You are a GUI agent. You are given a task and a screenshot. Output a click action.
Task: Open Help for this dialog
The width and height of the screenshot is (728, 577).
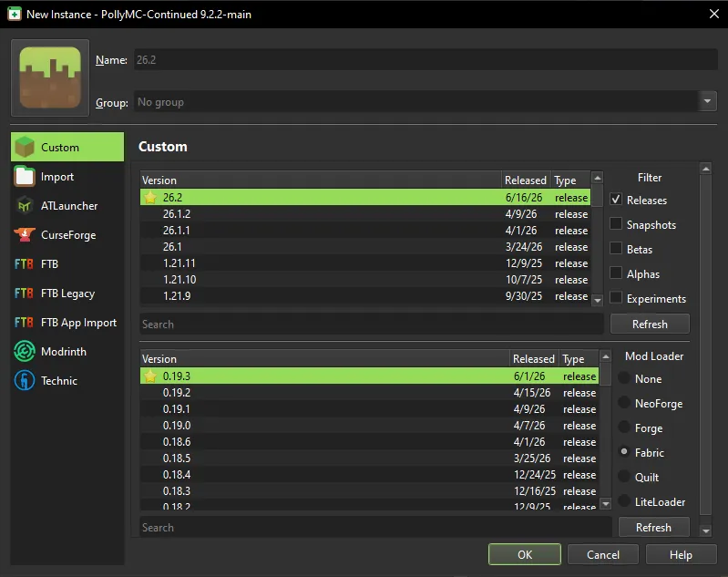[681, 554]
